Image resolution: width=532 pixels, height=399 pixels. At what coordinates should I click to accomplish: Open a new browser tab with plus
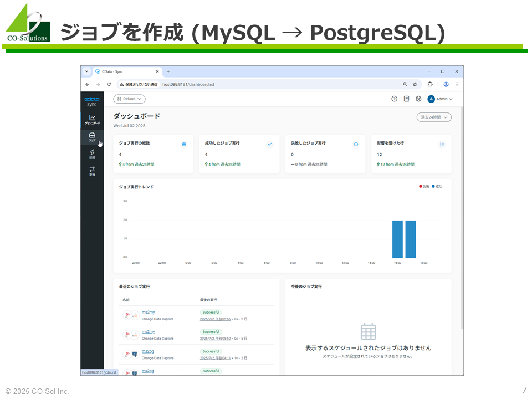pyautogui.click(x=168, y=71)
